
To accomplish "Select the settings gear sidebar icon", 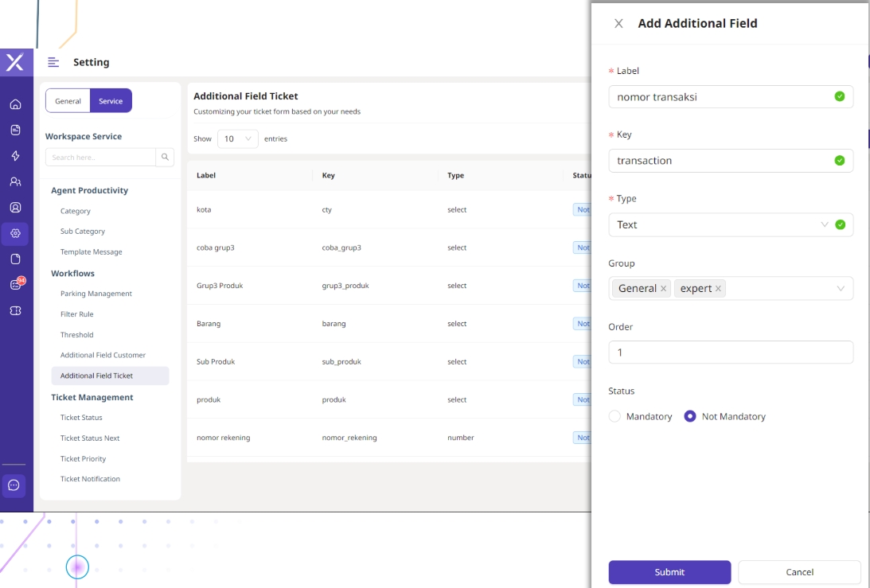I will tap(15, 234).
